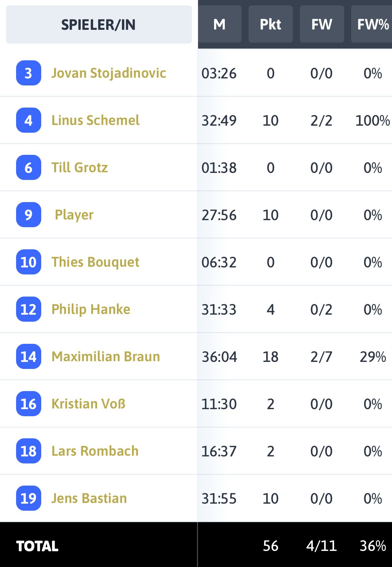Click the jersey number 9 badge
This screenshot has width=392, height=567.
[x=28, y=215]
